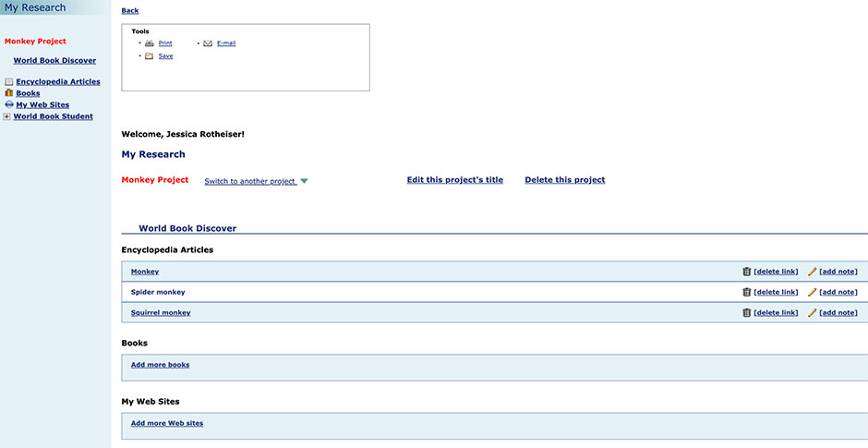Click the My Web Sites section heading
The width and height of the screenshot is (868, 448).
tap(151, 402)
